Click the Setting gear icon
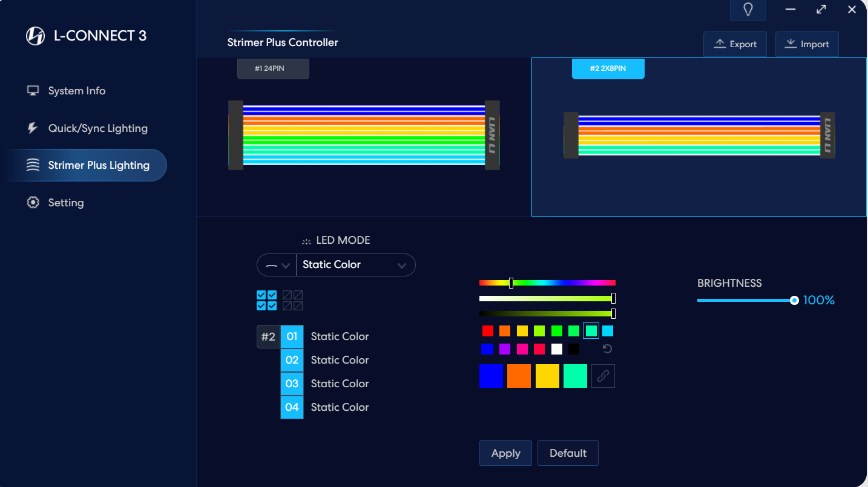 33,203
